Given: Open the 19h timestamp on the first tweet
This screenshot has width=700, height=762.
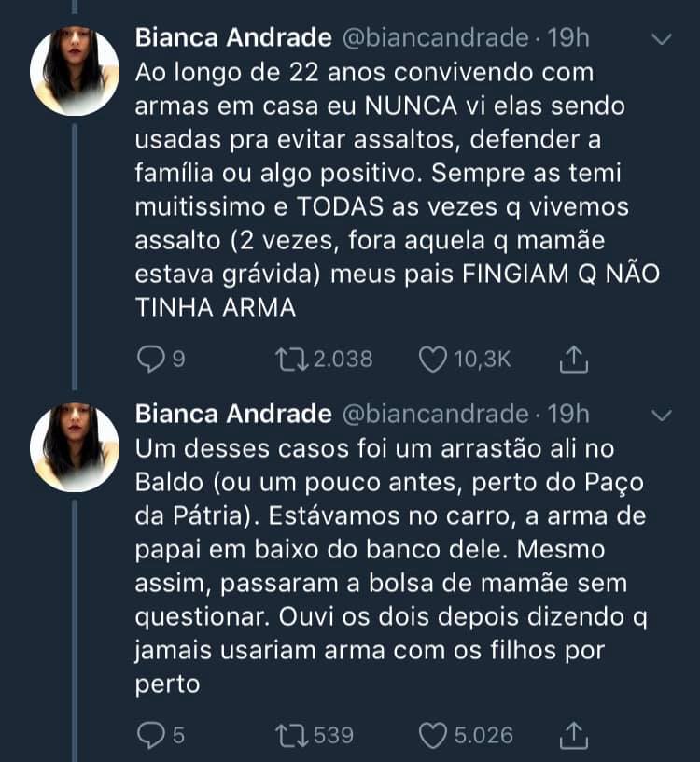Looking at the screenshot, I should (568, 37).
